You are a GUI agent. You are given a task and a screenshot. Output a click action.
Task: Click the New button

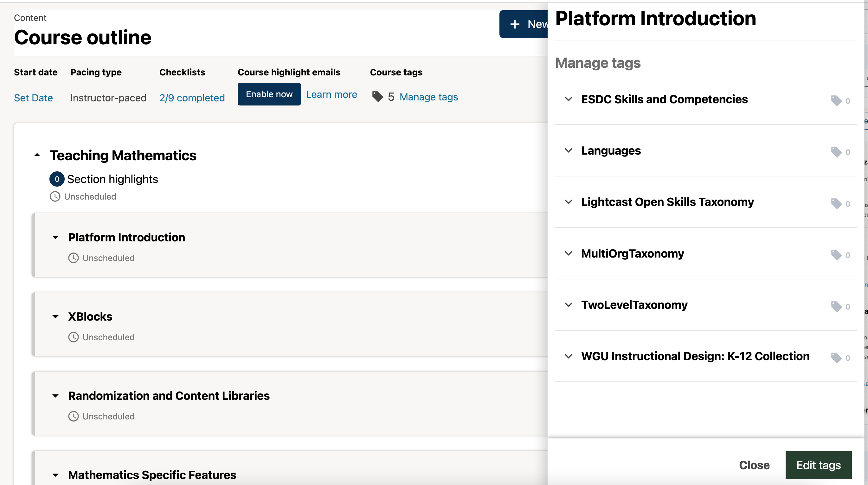click(x=524, y=24)
